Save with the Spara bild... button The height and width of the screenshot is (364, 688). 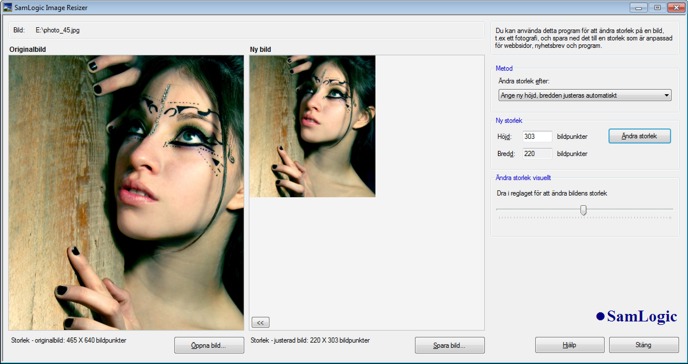450,345
